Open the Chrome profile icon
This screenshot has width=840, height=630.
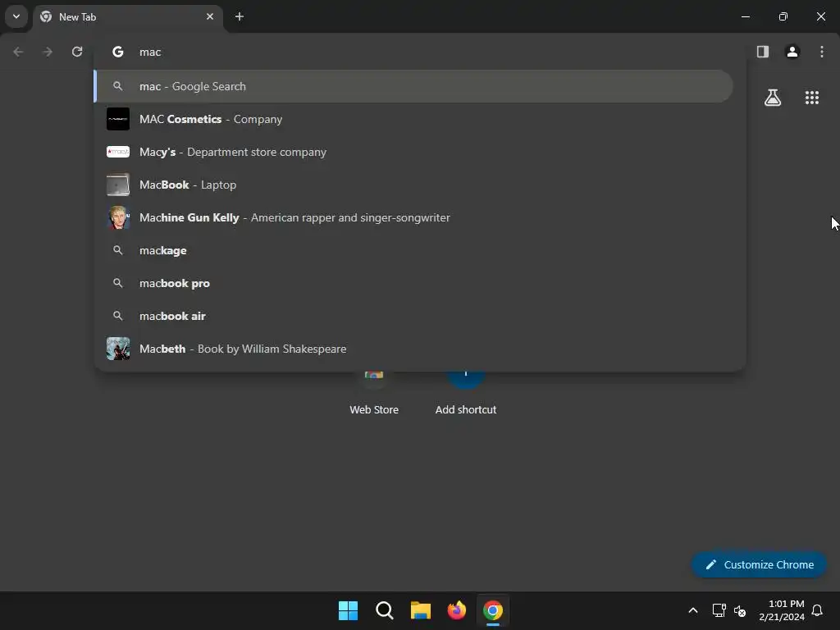pos(792,52)
